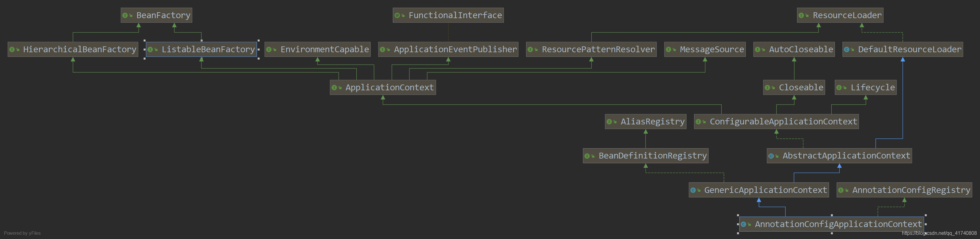Select the Closeable node text
The width and height of the screenshot is (980, 239).
(801, 88)
